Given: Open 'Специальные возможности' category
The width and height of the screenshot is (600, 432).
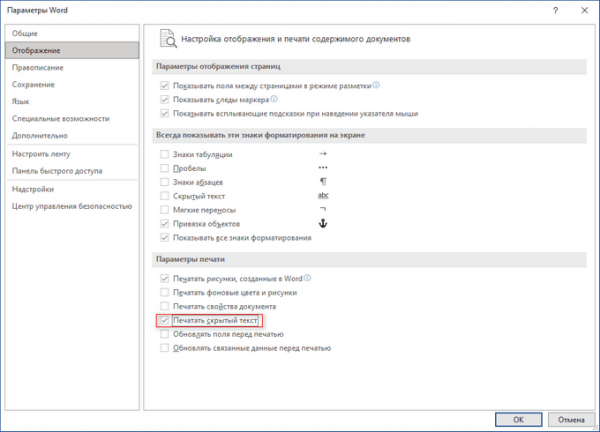Looking at the screenshot, I should point(72,118).
